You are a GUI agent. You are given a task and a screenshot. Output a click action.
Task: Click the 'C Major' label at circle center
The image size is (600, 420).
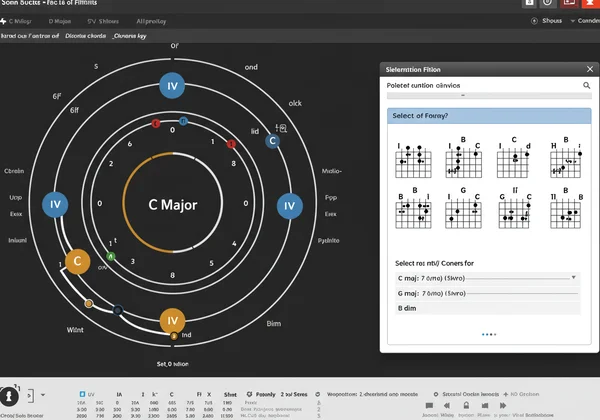pos(173,205)
